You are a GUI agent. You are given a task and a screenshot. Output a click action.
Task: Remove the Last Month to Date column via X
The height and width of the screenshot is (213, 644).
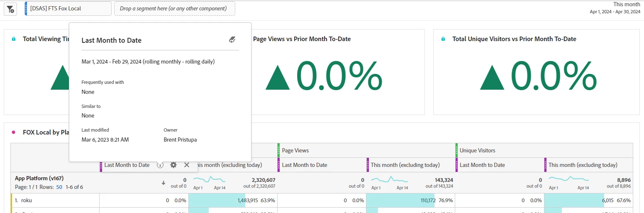[x=187, y=165]
